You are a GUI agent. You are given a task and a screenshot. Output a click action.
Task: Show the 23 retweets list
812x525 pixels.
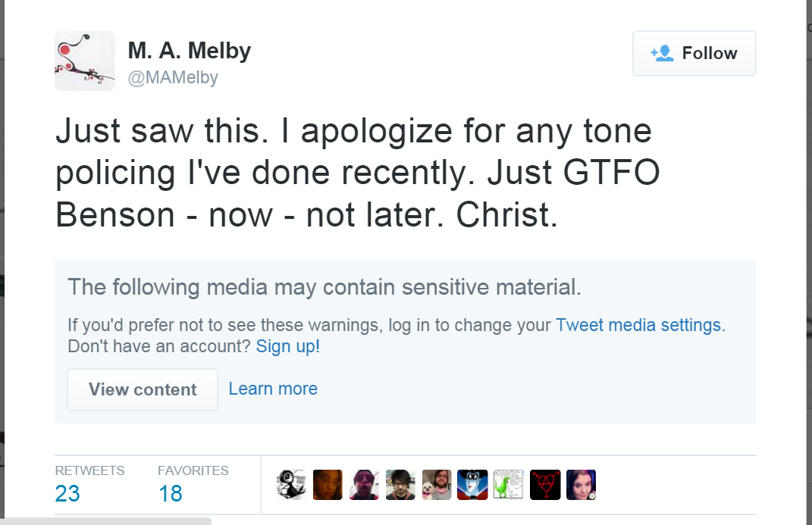click(67, 493)
